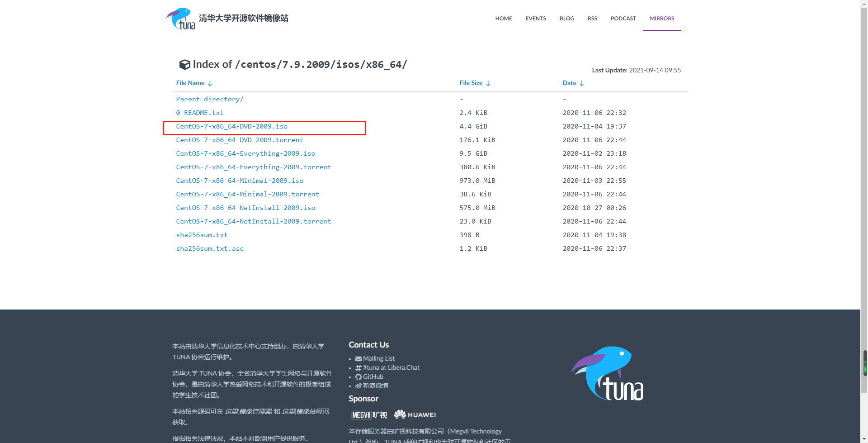The image size is (868, 443).
Task: Click the Date sort arrow
Action: pos(582,83)
